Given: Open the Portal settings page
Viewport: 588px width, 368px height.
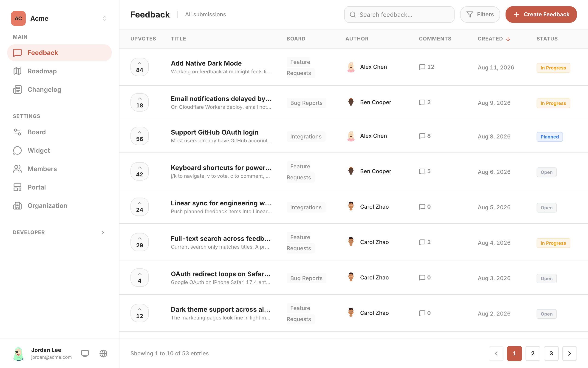Looking at the screenshot, I should 59,187.
